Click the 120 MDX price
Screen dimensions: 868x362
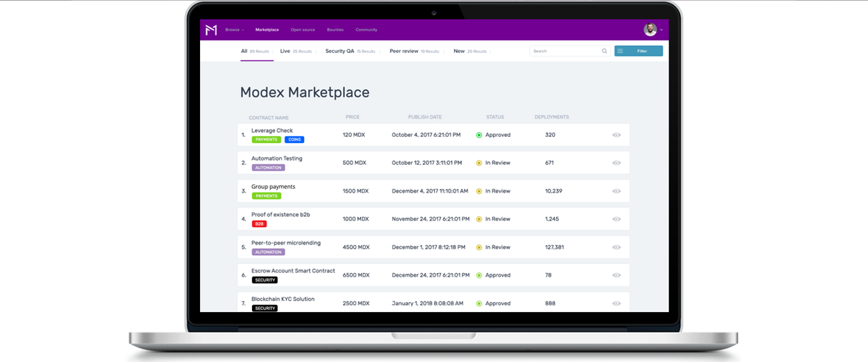pos(354,135)
